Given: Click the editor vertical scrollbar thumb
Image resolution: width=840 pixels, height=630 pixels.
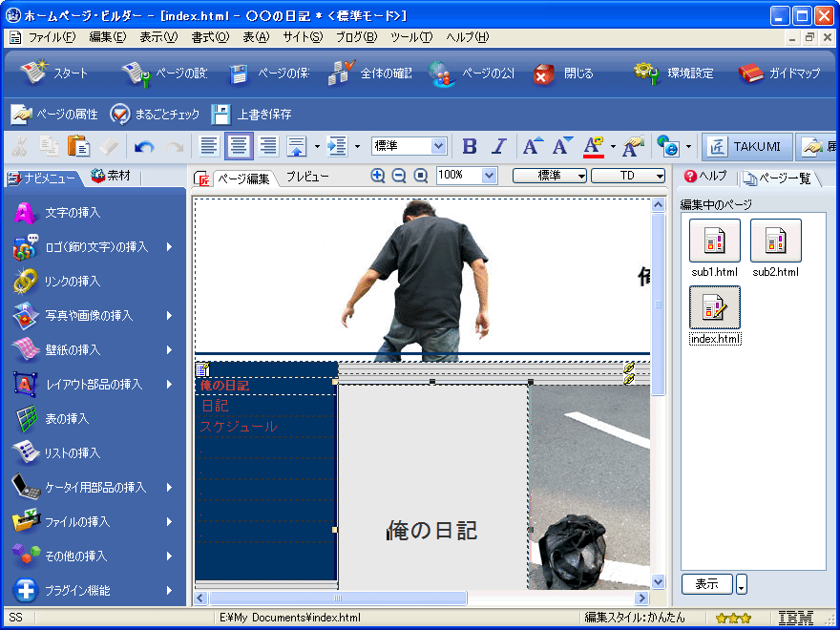Looking at the screenshot, I should coord(658,304).
